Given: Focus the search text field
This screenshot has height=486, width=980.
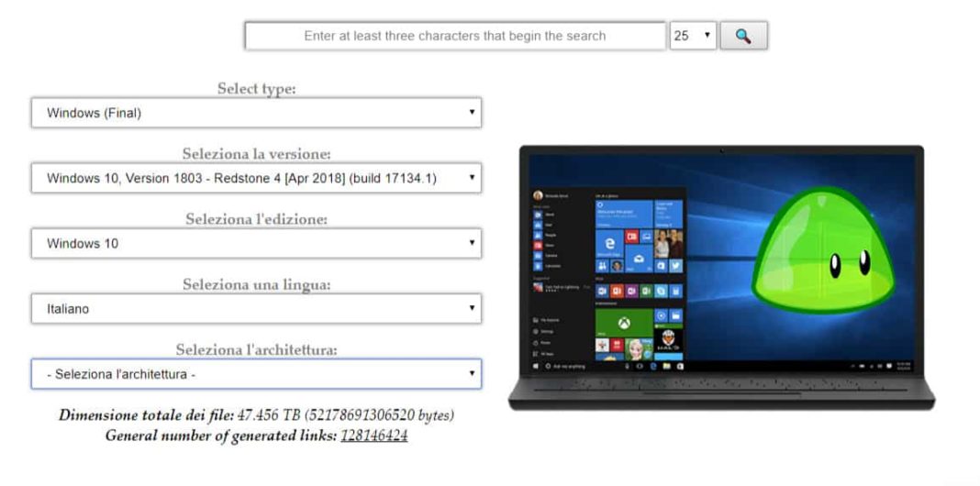Looking at the screenshot, I should coord(455,36).
